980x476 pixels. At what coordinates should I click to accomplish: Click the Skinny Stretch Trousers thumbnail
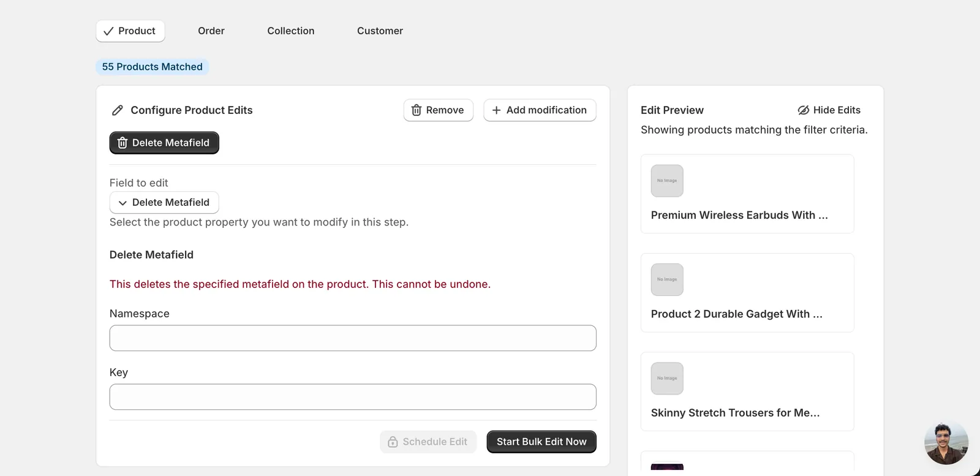click(x=667, y=379)
